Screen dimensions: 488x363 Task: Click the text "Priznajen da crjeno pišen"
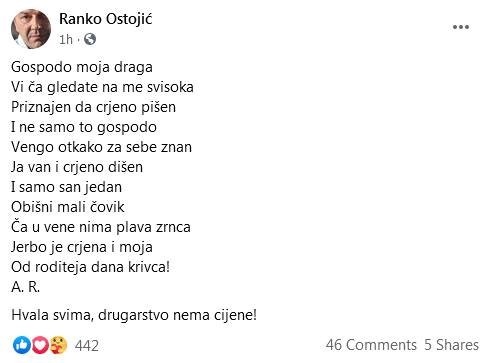pos(93,107)
